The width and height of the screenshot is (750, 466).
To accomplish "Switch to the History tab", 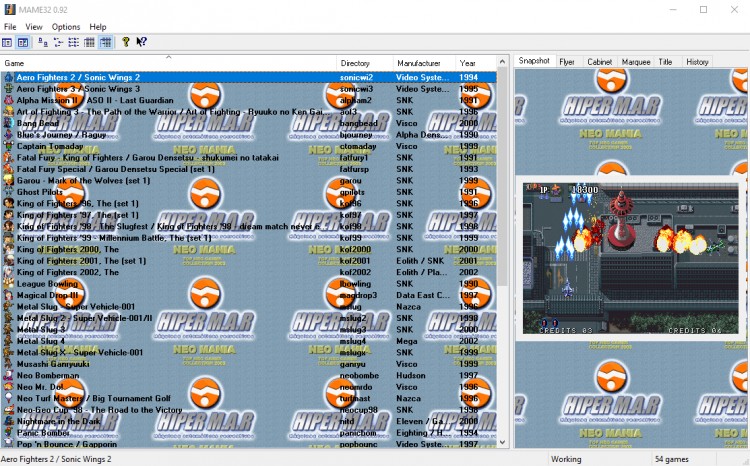I will click(x=697, y=62).
